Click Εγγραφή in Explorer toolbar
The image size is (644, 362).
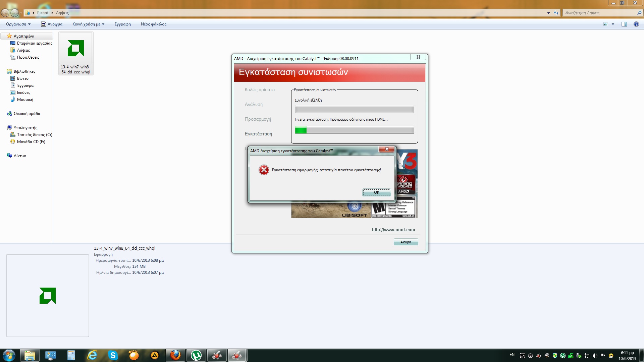[x=122, y=24]
